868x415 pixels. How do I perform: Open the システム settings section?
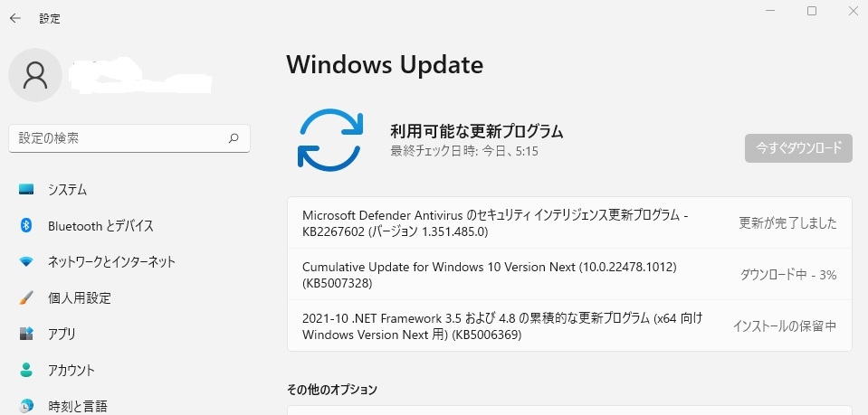(x=68, y=190)
